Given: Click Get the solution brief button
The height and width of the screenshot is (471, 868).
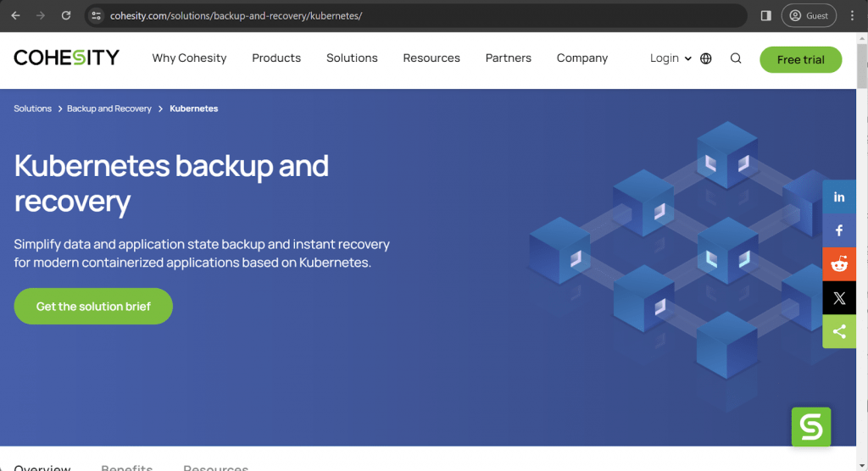Looking at the screenshot, I should coord(93,307).
